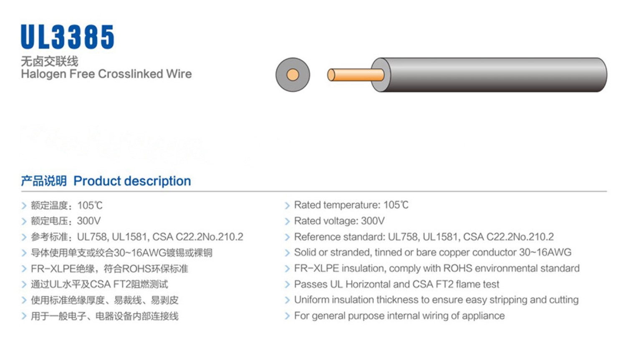
Task: Click the chevron before '通过UL水平及CSA FT2阻燃测试'
Action: (x=24, y=285)
